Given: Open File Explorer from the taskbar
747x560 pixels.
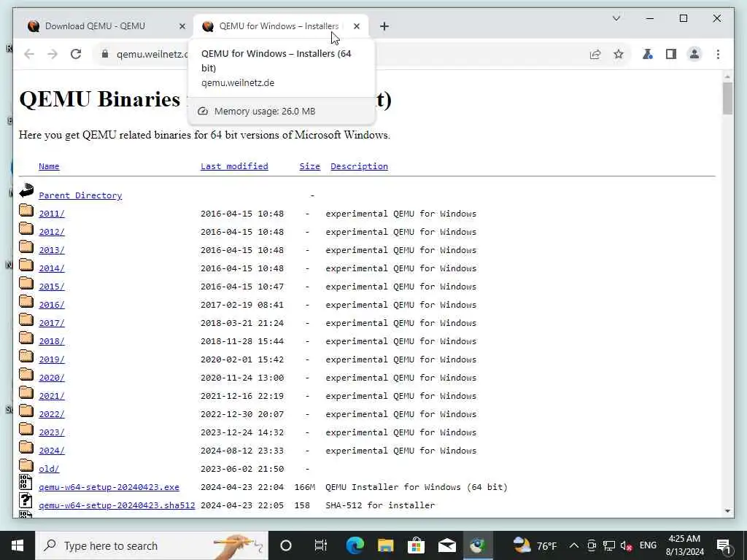Looking at the screenshot, I should [385, 545].
